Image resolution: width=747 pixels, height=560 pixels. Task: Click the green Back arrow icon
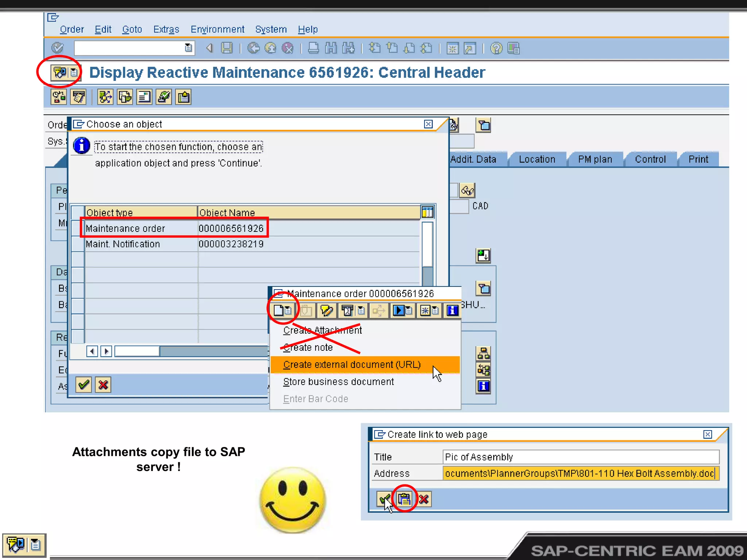[253, 48]
